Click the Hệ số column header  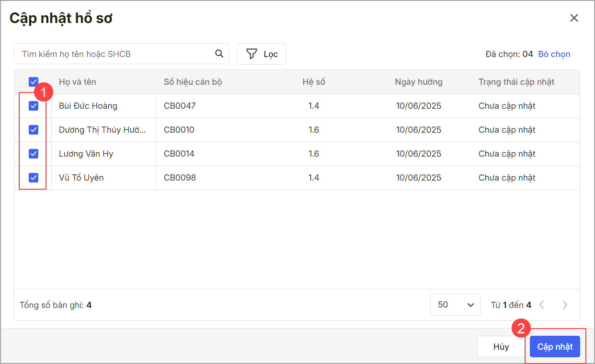click(314, 82)
